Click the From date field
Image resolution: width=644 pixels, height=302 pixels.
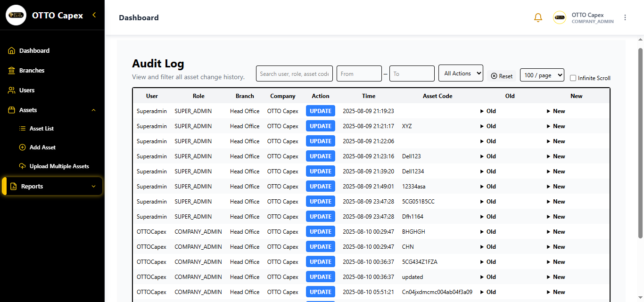(359, 73)
